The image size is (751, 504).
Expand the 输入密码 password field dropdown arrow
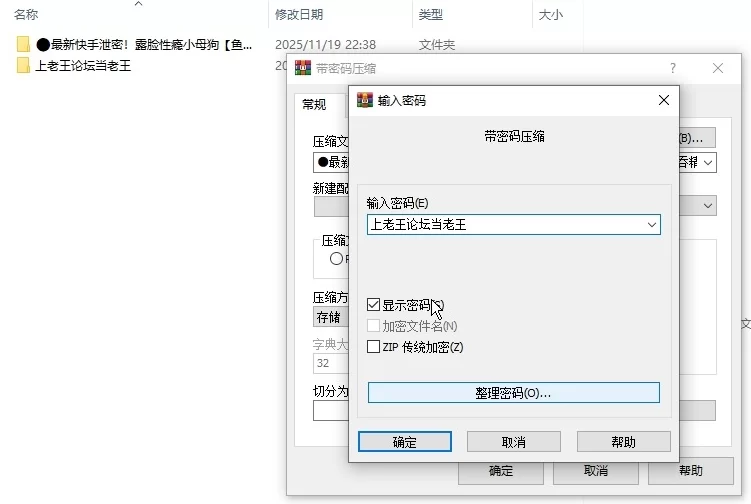click(652, 225)
